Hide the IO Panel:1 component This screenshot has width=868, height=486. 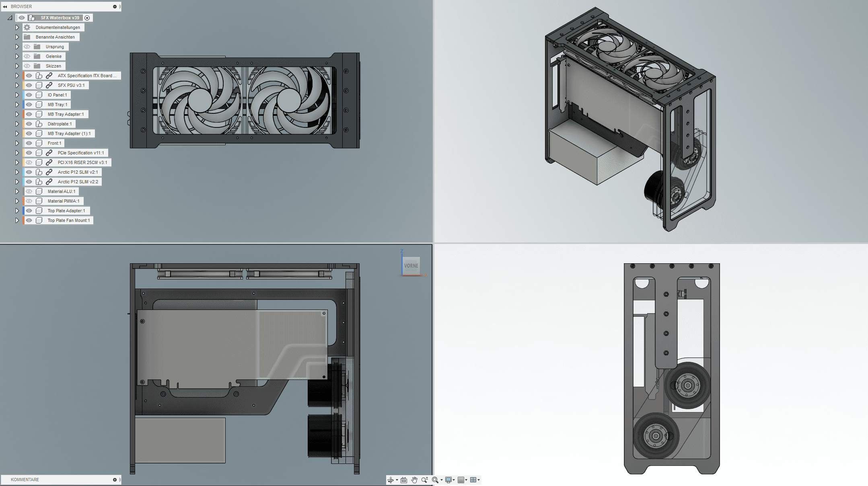click(29, 95)
